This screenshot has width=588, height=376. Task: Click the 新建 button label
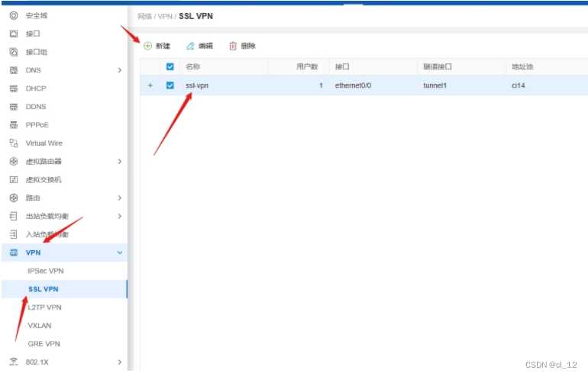163,46
